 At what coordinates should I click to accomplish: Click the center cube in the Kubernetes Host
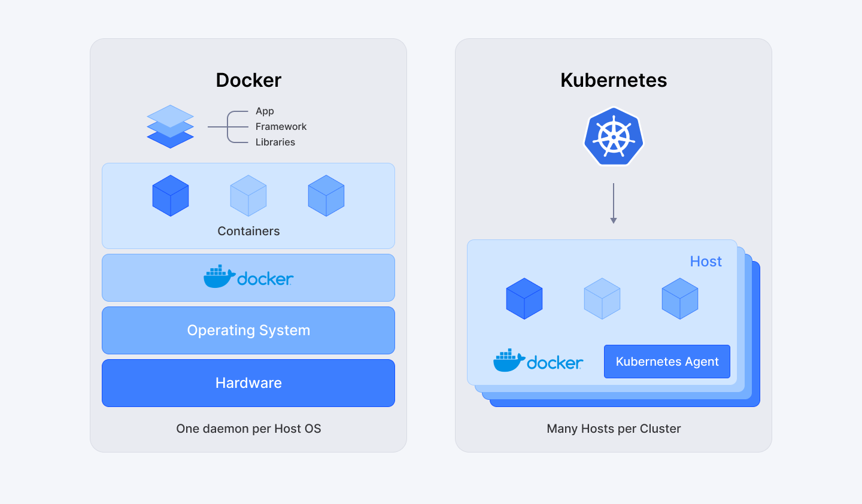point(602,299)
